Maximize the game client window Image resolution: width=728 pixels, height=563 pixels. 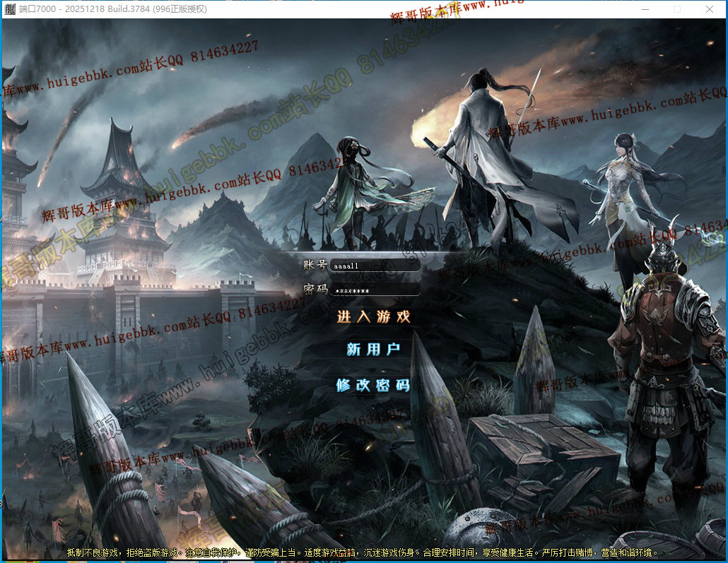coord(676,9)
